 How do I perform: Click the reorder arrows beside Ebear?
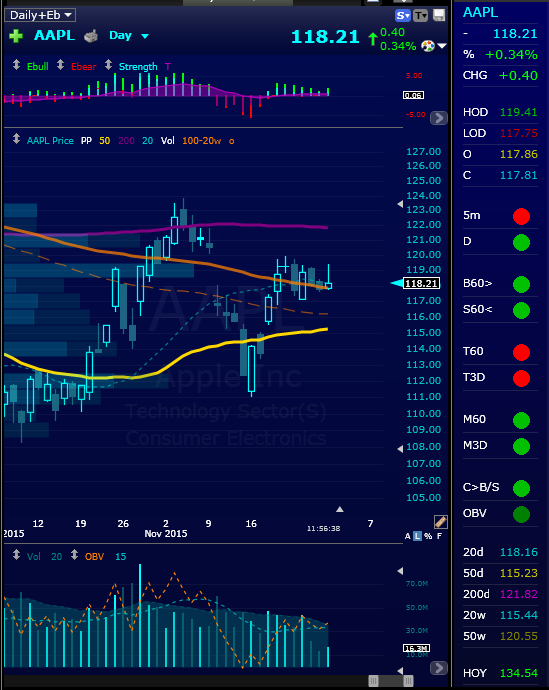tap(61, 65)
